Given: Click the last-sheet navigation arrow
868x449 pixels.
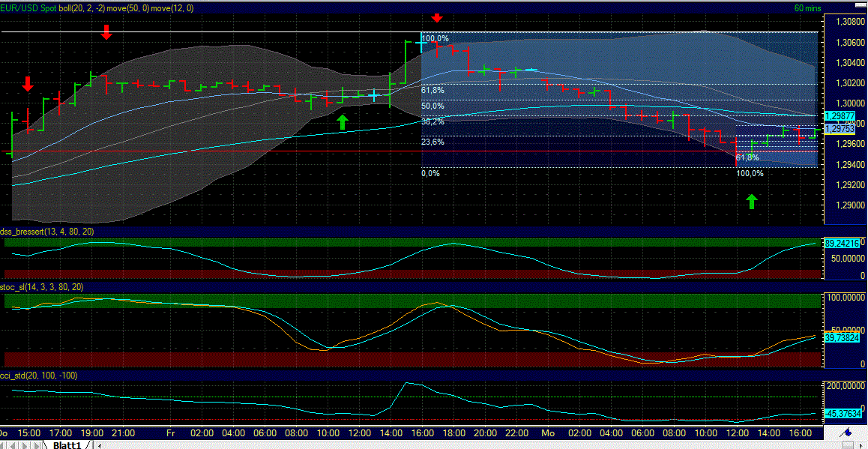Looking at the screenshot, I should (x=37, y=444).
